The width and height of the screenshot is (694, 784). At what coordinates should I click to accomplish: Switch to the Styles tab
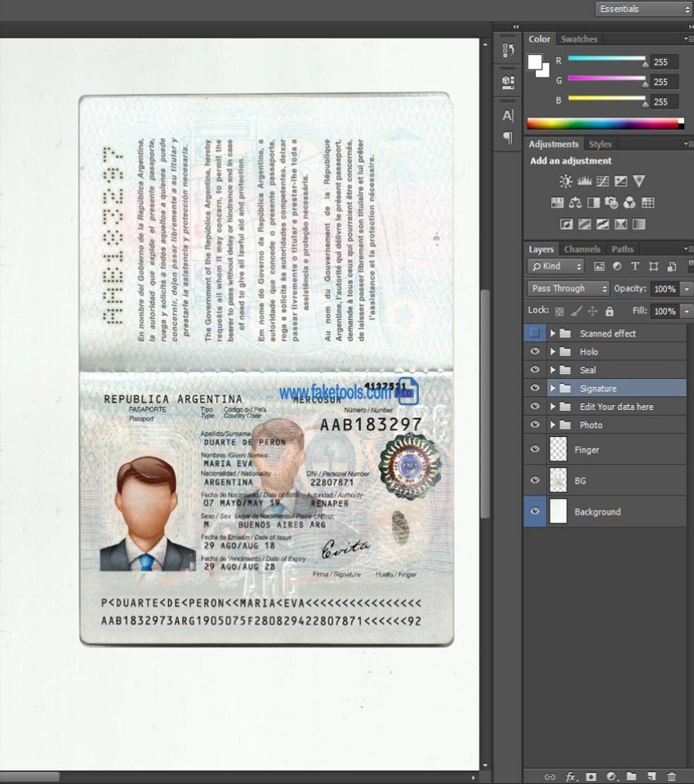(600, 144)
